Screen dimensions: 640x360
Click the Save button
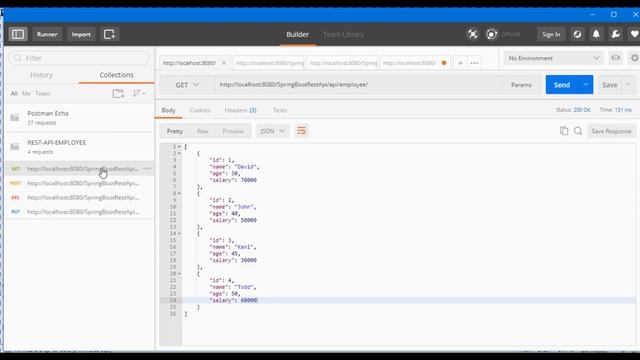610,85
